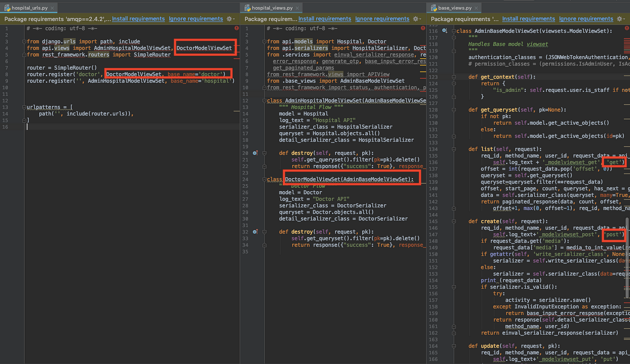Collapse the imports fold in hospital_views.py line 3

(x=265, y=41)
